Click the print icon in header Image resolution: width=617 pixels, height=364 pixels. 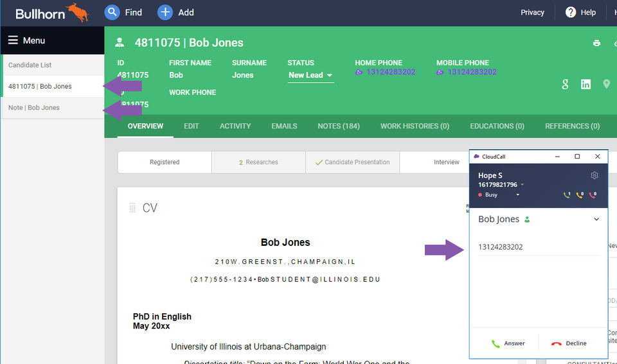(596, 43)
